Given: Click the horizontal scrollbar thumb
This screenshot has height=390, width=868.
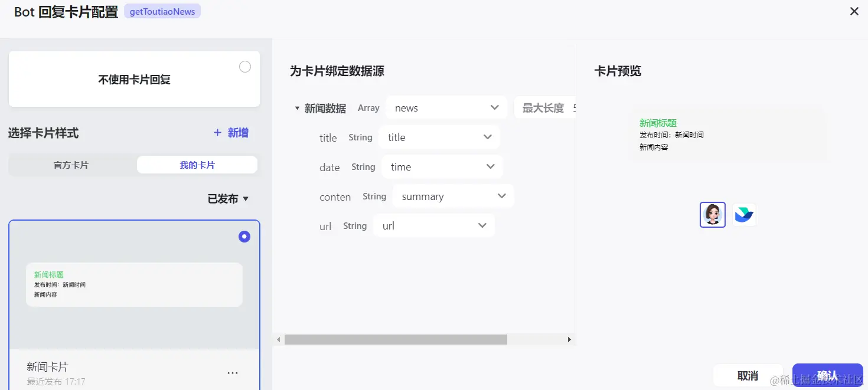Looking at the screenshot, I should point(396,339).
